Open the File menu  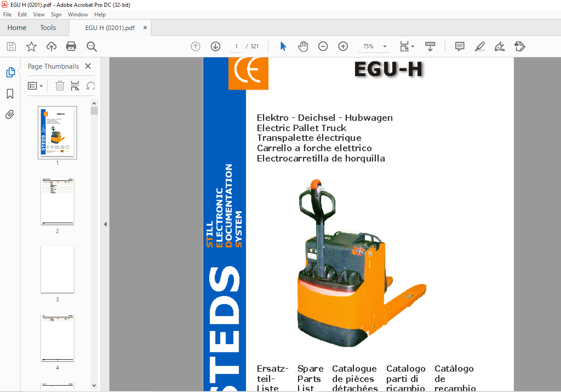[x=7, y=15]
